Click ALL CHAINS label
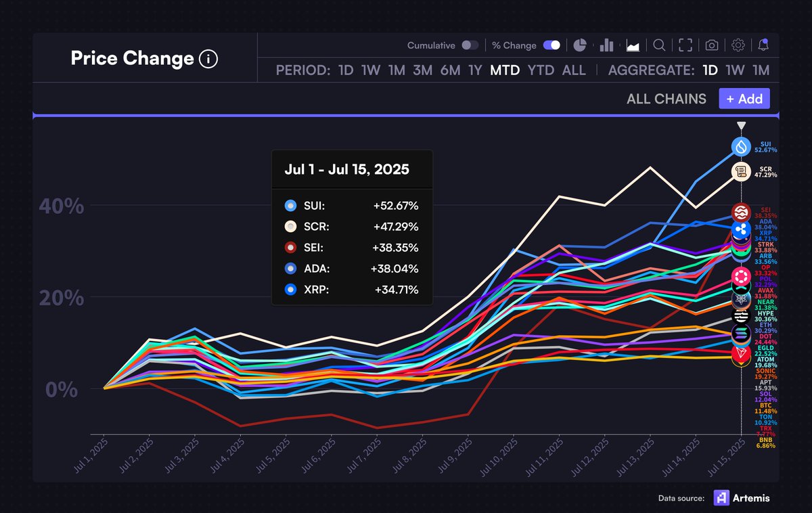812x513 pixels. 667,99
